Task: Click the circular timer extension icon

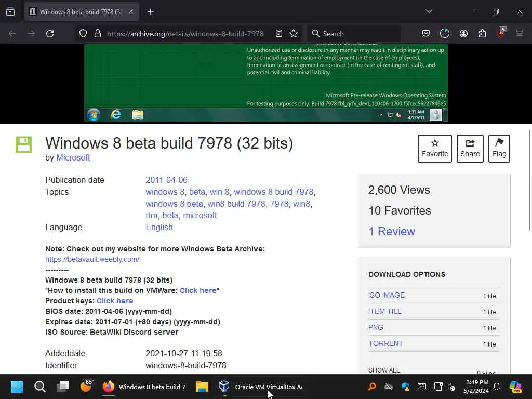Action: (445, 34)
